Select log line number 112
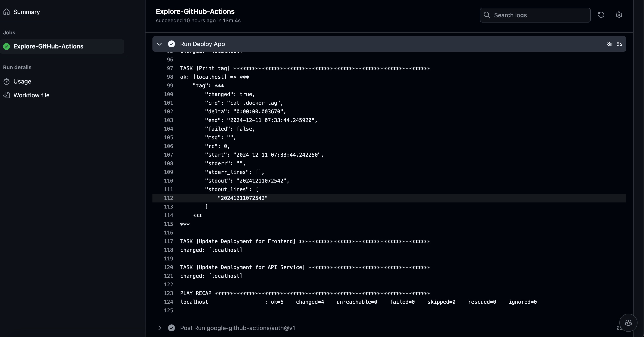Screen dimensions: 644x337 point(168,198)
